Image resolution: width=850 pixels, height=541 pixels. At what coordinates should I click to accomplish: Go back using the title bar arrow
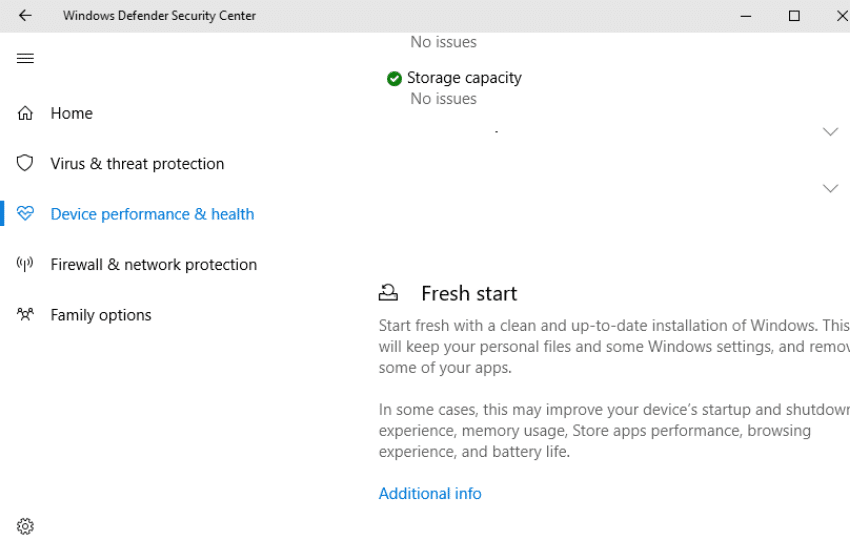[x=25, y=16]
